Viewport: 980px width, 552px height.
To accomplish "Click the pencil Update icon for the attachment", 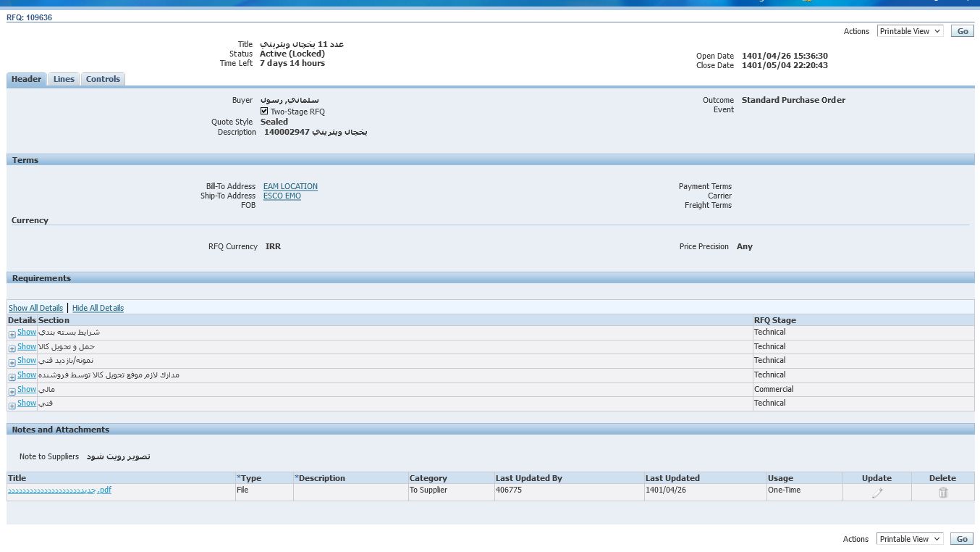I will [877, 493].
